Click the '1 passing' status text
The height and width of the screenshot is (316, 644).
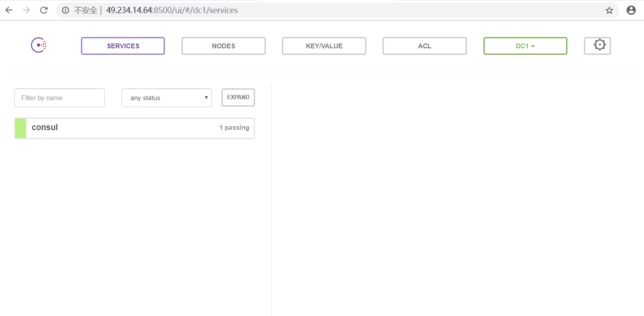pos(234,128)
